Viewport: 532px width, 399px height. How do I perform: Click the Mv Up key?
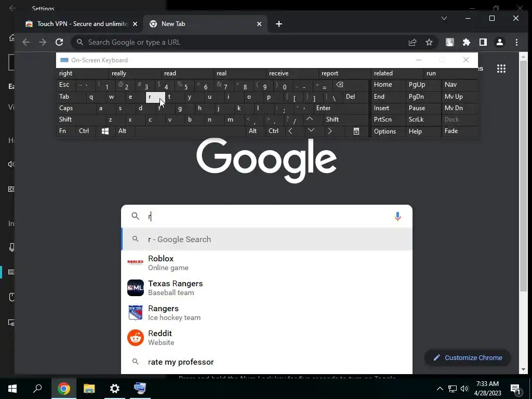(459, 96)
